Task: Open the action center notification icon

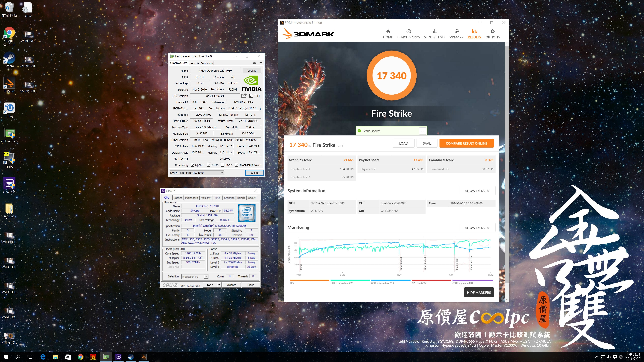Action: (615, 357)
